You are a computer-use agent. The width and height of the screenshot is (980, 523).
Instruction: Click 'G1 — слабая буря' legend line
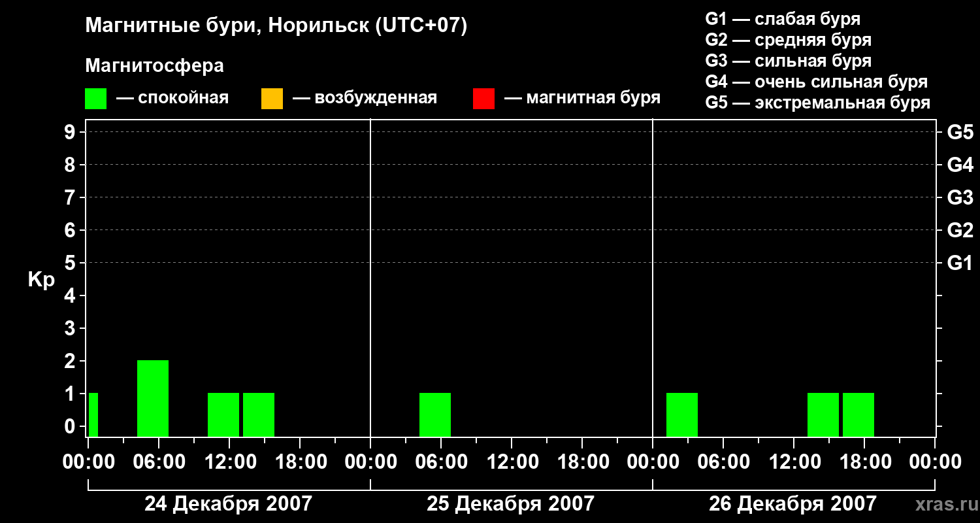point(783,19)
